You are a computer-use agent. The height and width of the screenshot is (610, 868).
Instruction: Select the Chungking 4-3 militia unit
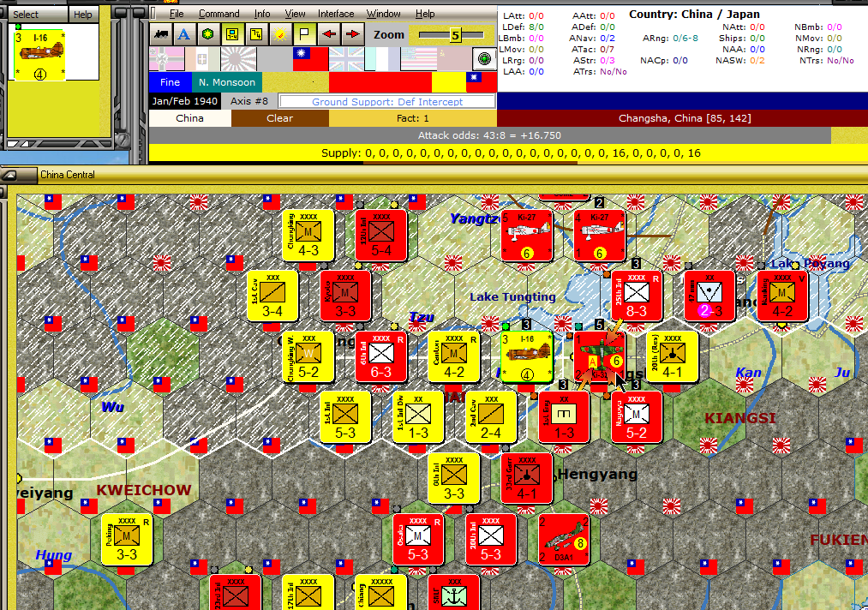308,236
